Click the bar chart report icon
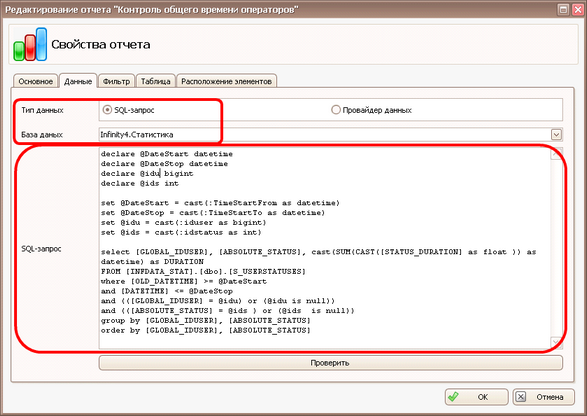The height and width of the screenshot is (416, 587). click(30, 44)
